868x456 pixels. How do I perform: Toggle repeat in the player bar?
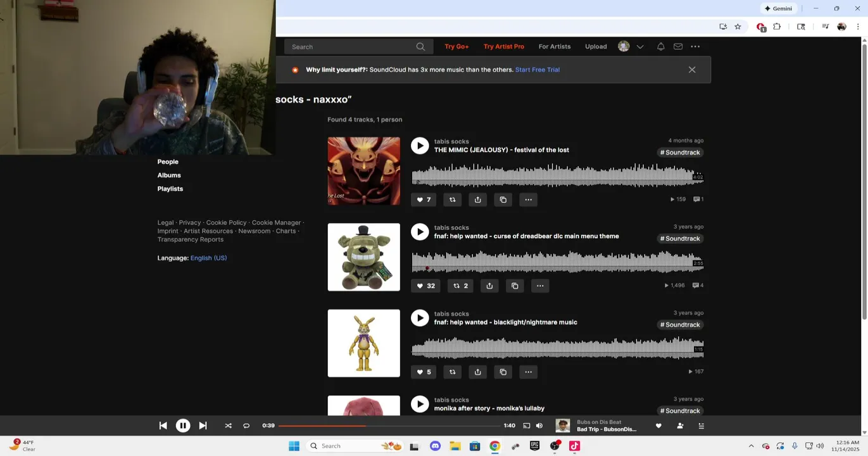(246, 426)
